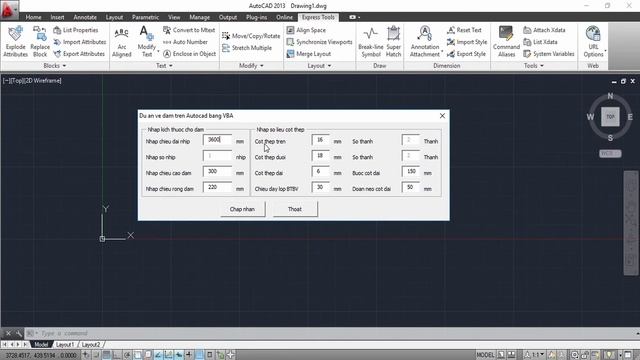The height and width of the screenshot is (360, 640).
Task: Open the Super Hatch tool
Action: 393,42
